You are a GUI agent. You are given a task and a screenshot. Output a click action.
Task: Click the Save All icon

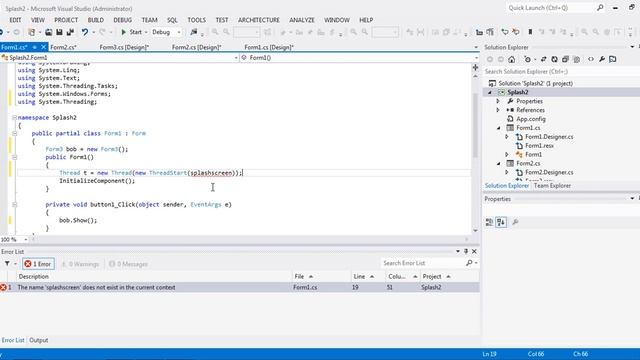[x=70, y=32]
